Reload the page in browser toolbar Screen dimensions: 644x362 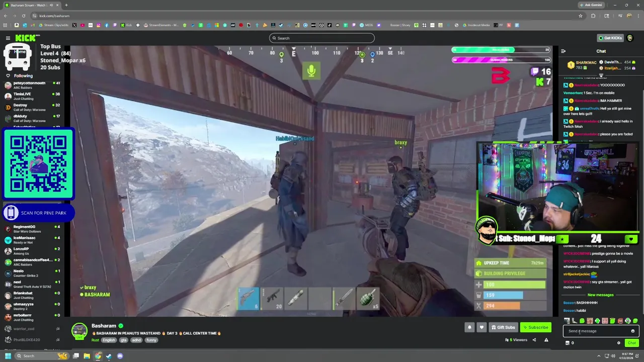[23, 16]
